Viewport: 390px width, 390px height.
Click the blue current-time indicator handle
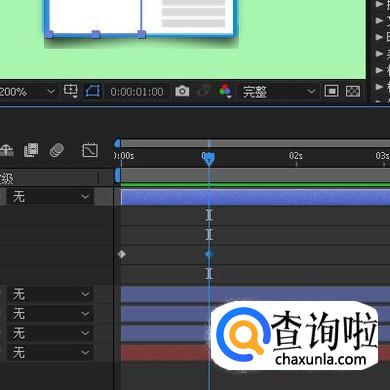pos(209,159)
